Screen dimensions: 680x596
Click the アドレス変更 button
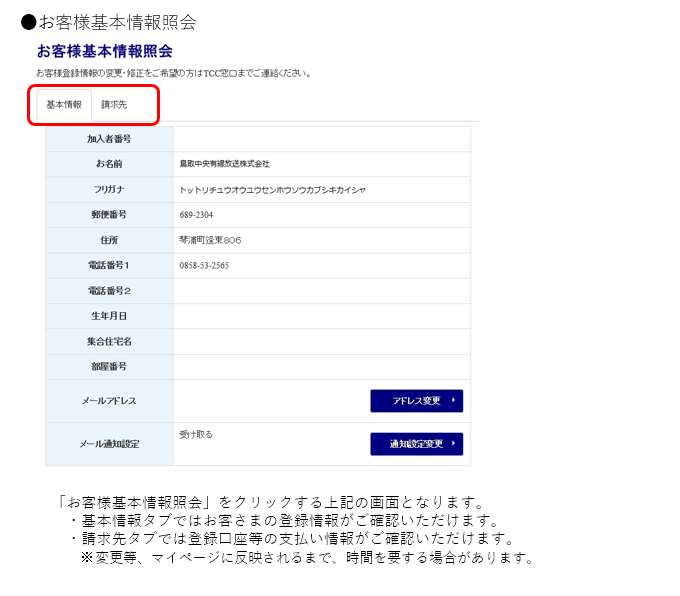click(416, 401)
